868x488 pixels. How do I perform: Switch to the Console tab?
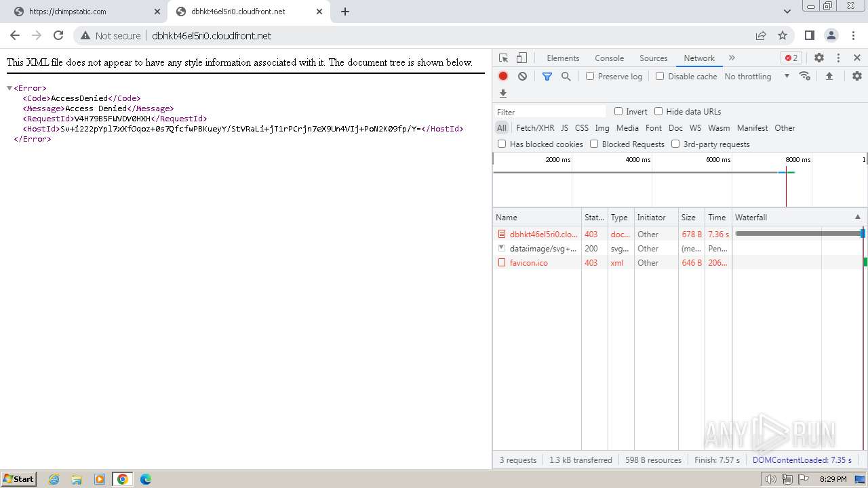(609, 58)
